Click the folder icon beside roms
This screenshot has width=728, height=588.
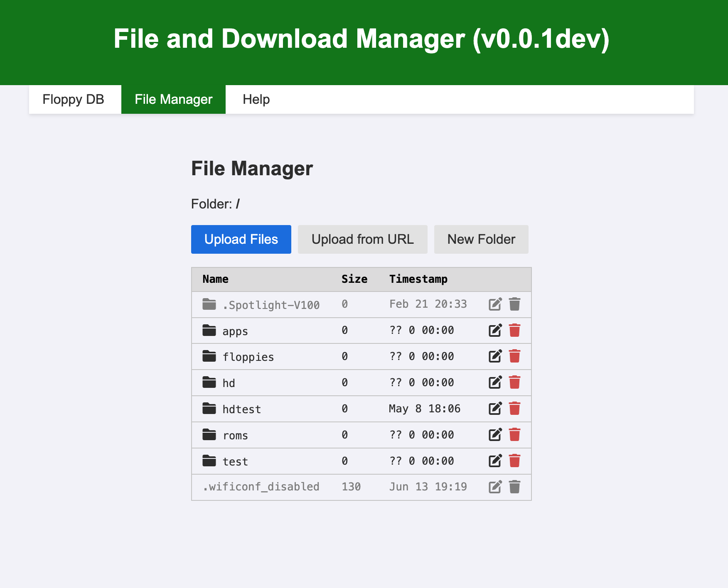coord(209,434)
